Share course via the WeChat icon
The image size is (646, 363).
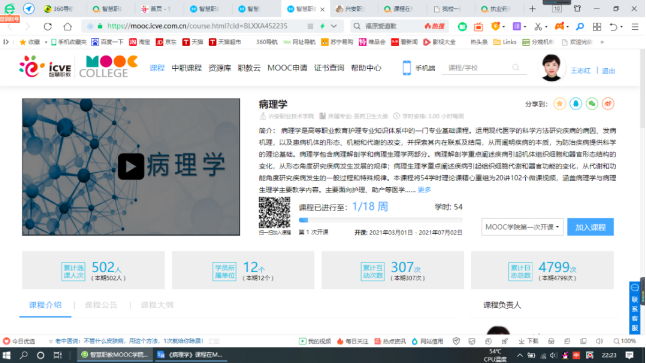point(592,104)
